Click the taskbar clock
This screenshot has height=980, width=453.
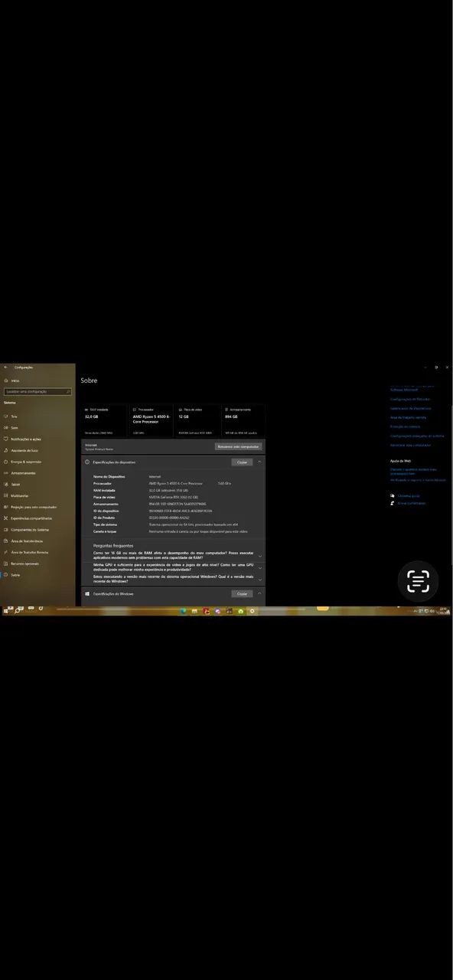[x=442, y=611]
